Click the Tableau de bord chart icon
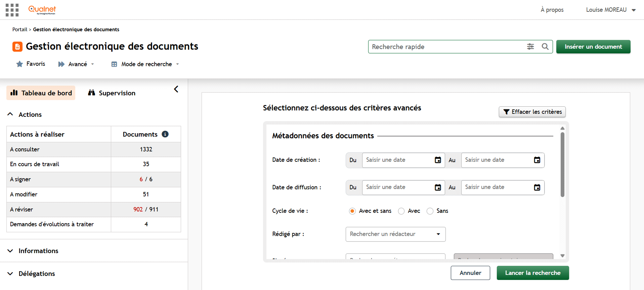The height and width of the screenshot is (290, 644). pyautogui.click(x=14, y=93)
